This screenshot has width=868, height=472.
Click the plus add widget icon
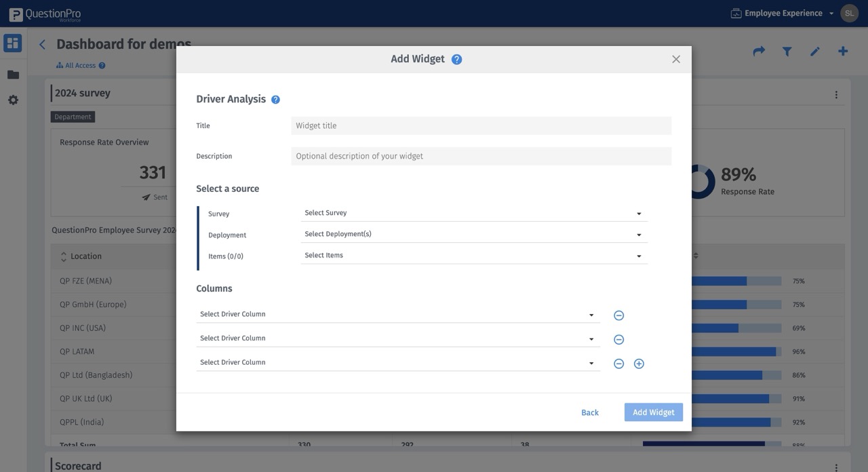point(843,52)
